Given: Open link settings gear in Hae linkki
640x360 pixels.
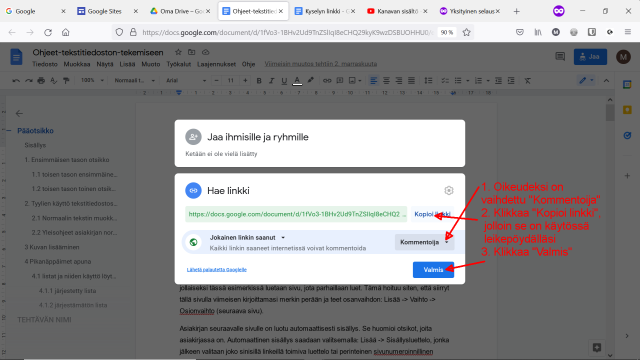Looking at the screenshot, I should pyautogui.click(x=449, y=191).
